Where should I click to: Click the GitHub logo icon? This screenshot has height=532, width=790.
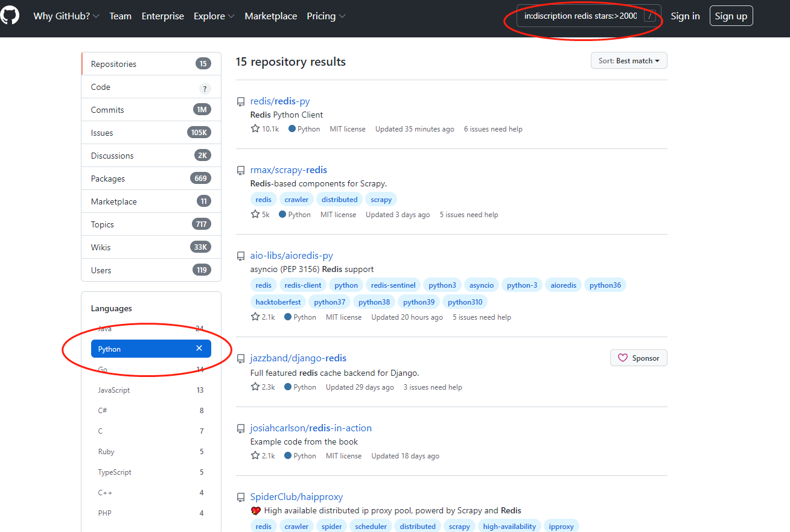click(10, 14)
